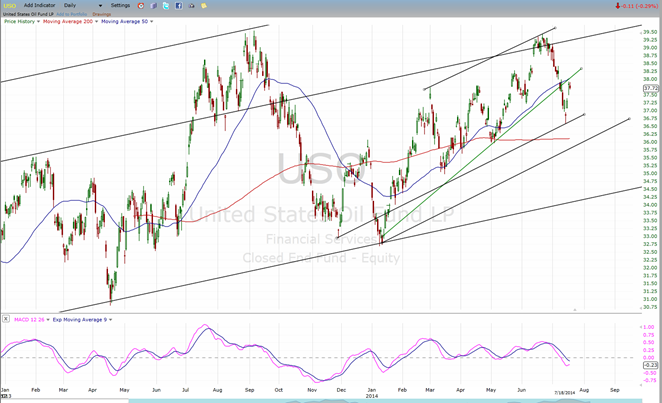Click the -0.23 MACD value label
Screen dimensions: 662x403
tap(651, 365)
